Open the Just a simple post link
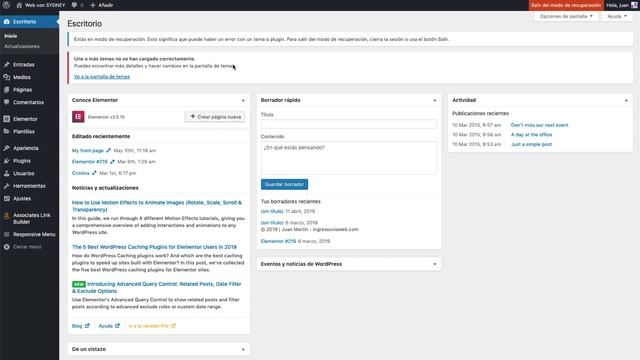Image resolution: width=640 pixels, height=360 pixels. 531,144
